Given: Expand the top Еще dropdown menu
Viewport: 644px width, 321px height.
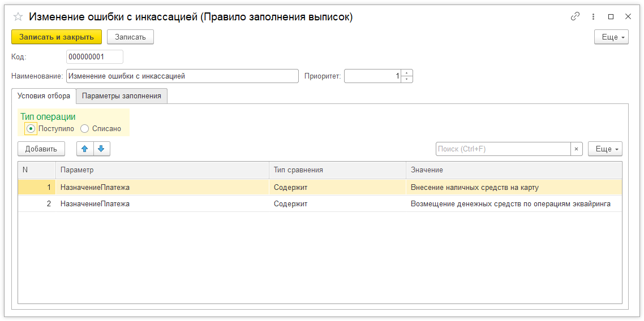Looking at the screenshot, I should (612, 37).
